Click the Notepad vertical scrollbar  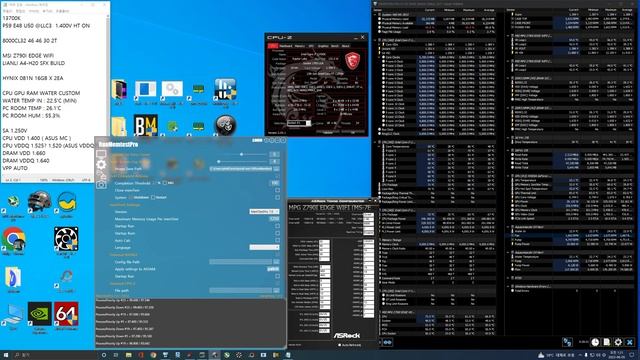coord(108,95)
